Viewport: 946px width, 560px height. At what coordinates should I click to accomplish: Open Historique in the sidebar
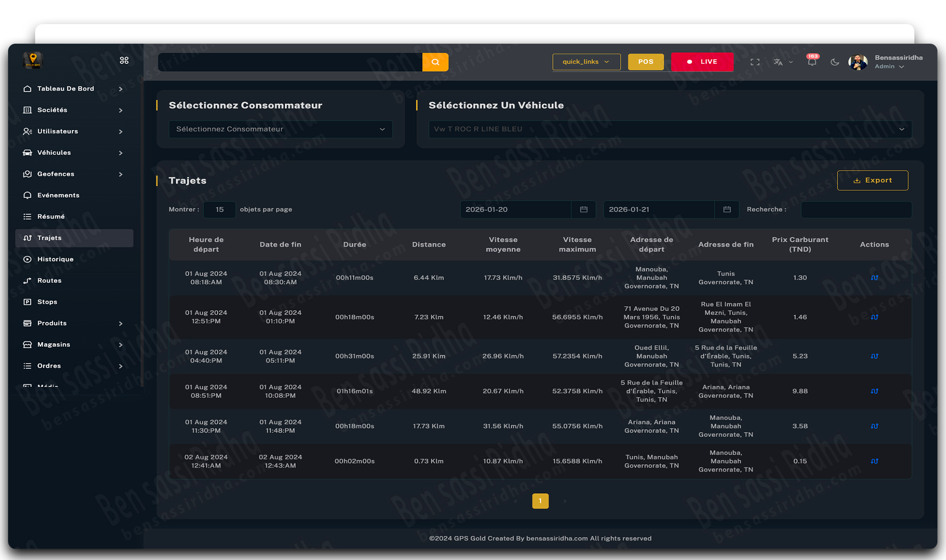[55, 259]
